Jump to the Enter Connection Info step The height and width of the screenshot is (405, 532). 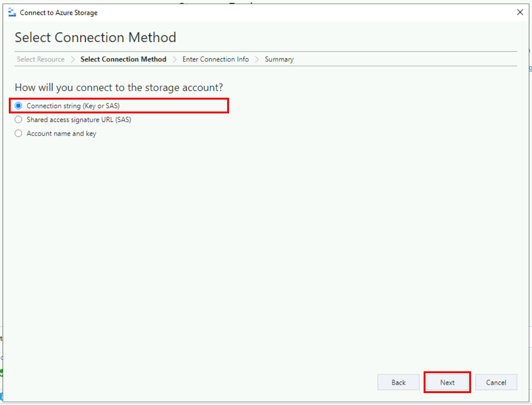point(215,59)
